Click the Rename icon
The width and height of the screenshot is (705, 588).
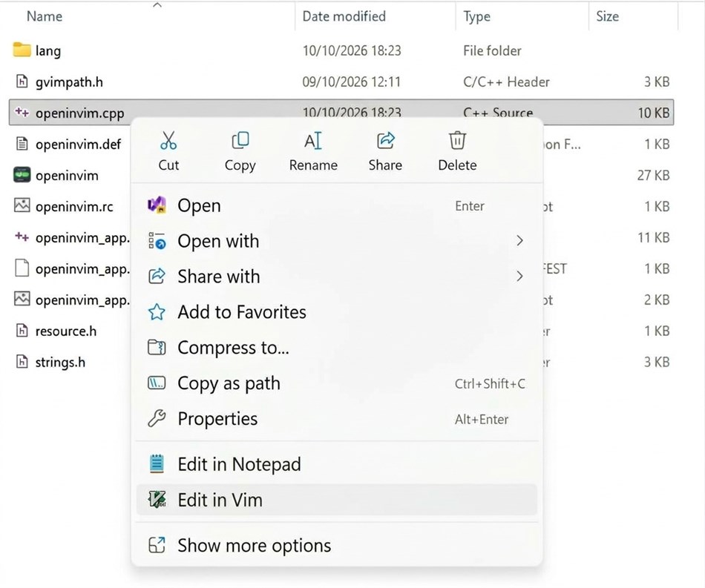313,141
